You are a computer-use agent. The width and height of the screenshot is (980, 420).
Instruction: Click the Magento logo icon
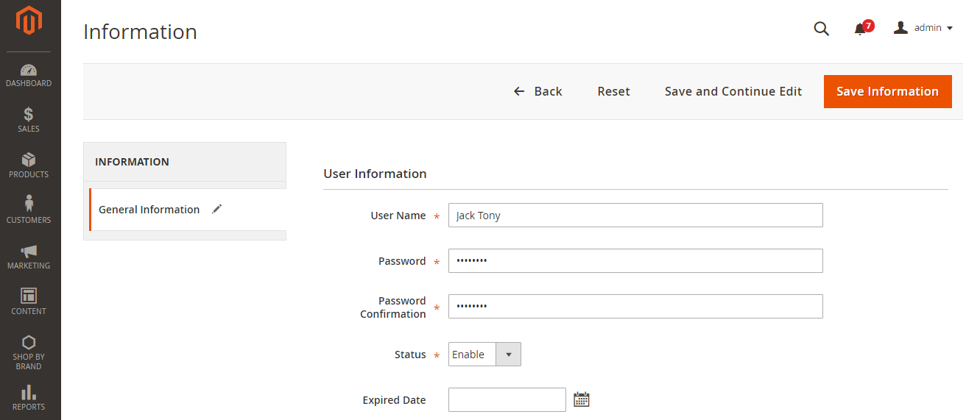coord(29,21)
